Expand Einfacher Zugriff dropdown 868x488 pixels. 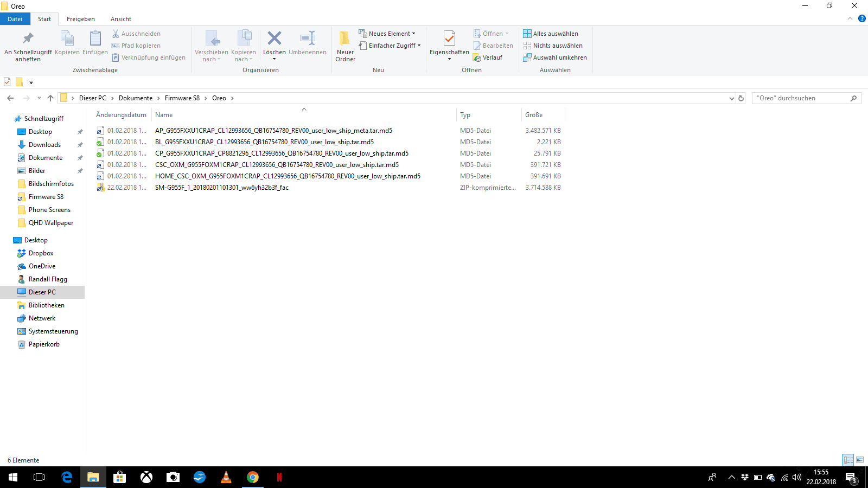click(x=419, y=46)
